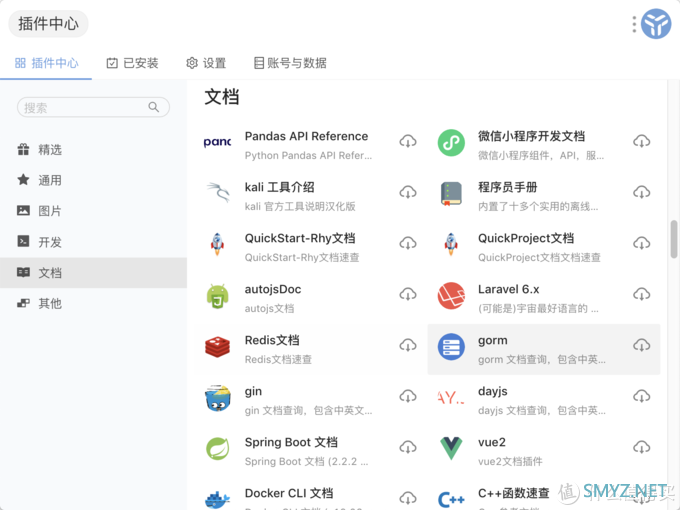
Task: Click the 插件中心 title pill button
Action: tap(48, 24)
